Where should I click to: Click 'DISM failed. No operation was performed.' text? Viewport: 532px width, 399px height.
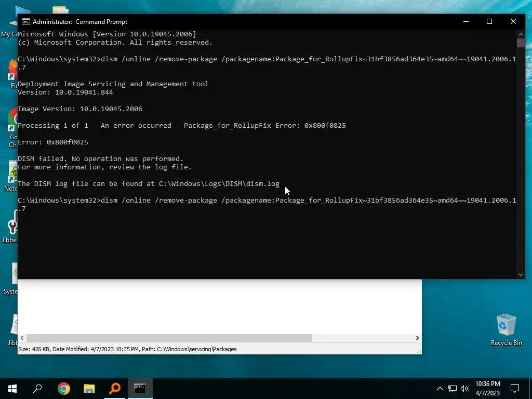(x=100, y=159)
